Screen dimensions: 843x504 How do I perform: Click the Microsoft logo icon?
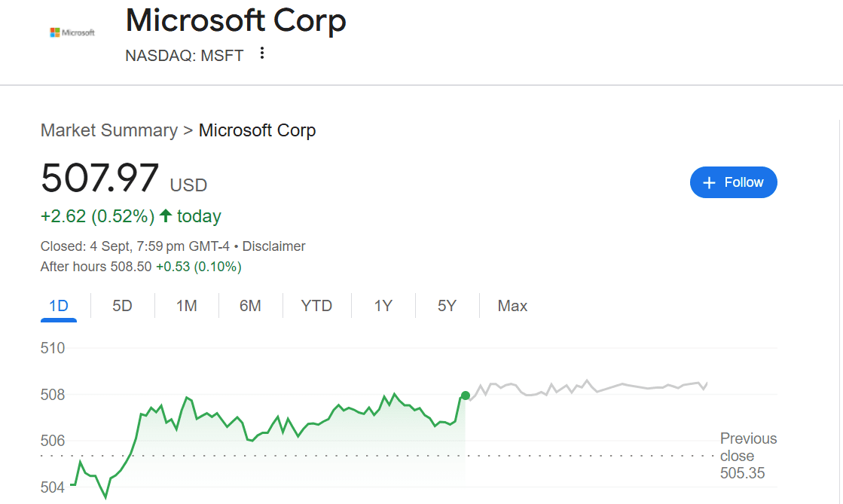point(72,32)
